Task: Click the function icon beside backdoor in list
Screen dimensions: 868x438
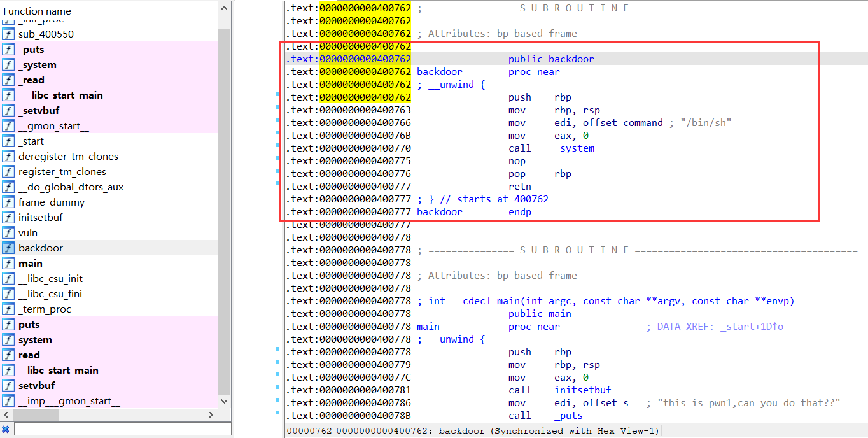Action: [x=8, y=248]
